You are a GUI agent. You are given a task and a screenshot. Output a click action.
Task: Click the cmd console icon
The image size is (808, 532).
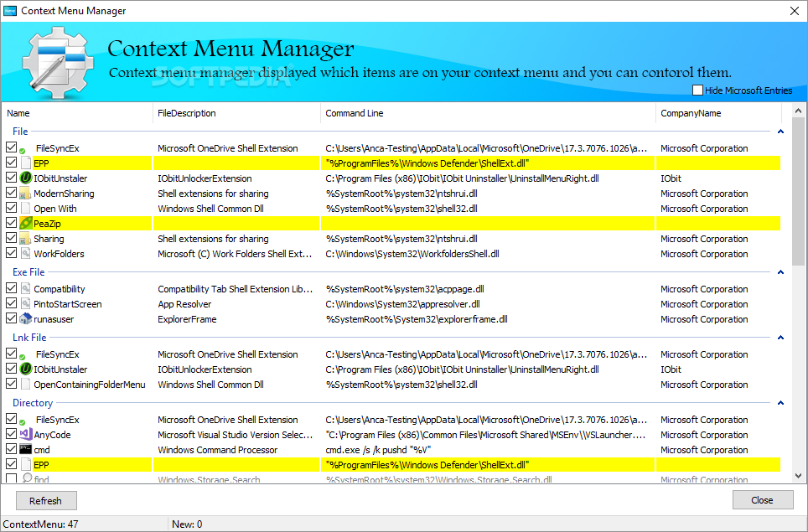click(26, 449)
